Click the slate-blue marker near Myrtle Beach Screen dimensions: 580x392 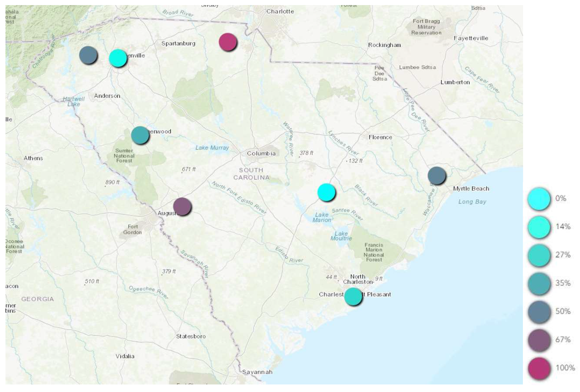(437, 175)
